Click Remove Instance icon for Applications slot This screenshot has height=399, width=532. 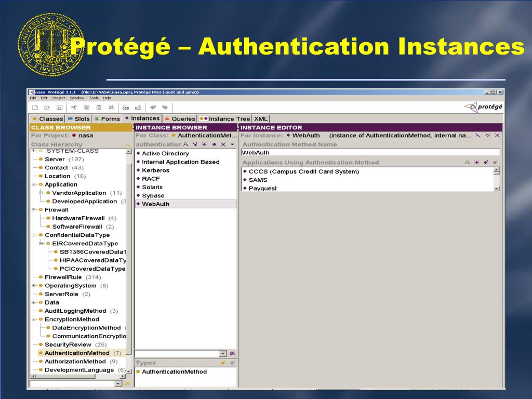495,163
